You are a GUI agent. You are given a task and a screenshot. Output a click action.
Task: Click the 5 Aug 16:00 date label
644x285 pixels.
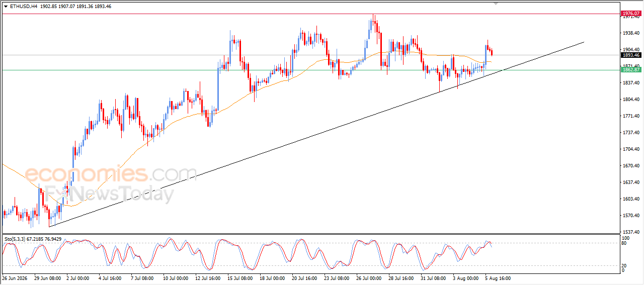coord(498,277)
